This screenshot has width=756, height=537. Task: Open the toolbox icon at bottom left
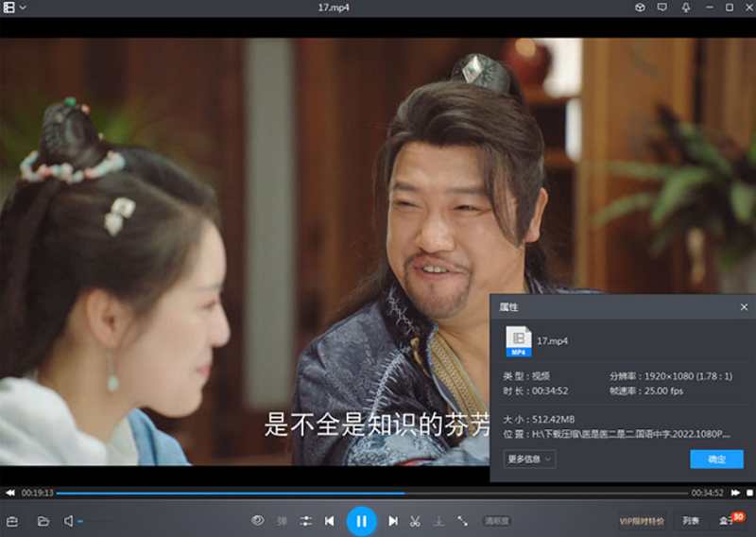pyautogui.click(x=12, y=521)
